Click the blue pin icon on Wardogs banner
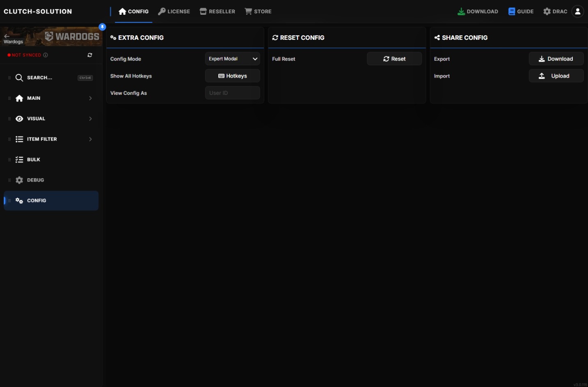The image size is (588, 387). [103, 27]
